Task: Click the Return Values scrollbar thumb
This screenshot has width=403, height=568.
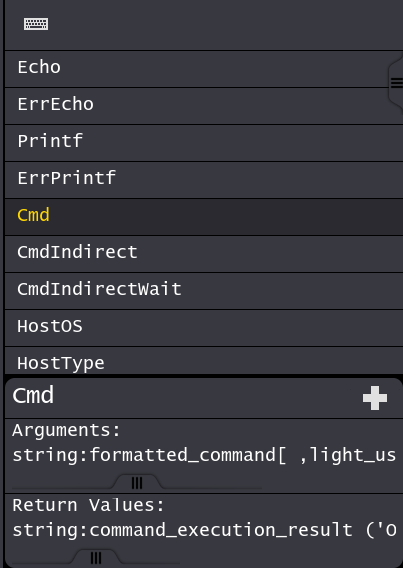Action: point(96,557)
